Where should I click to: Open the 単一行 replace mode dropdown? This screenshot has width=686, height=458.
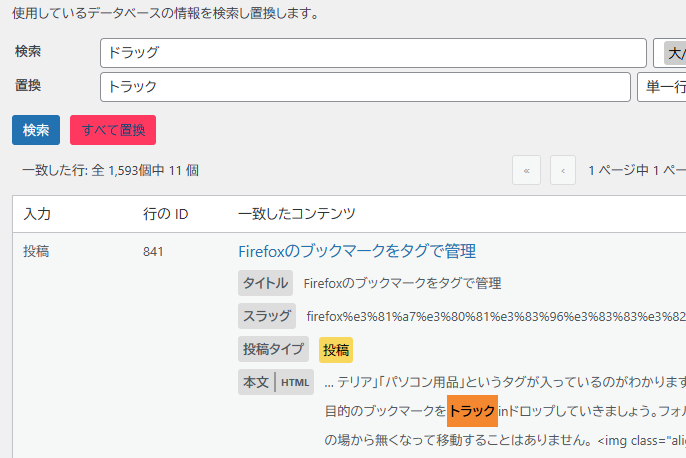click(x=661, y=87)
